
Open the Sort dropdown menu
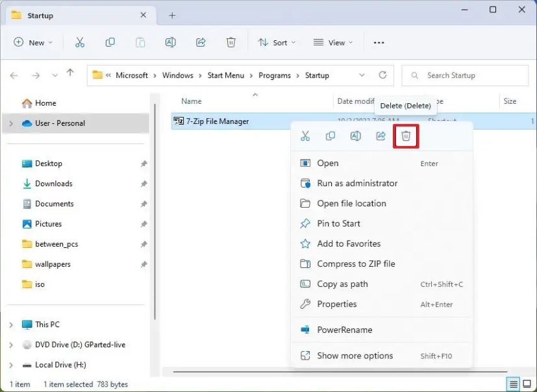(277, 42)
